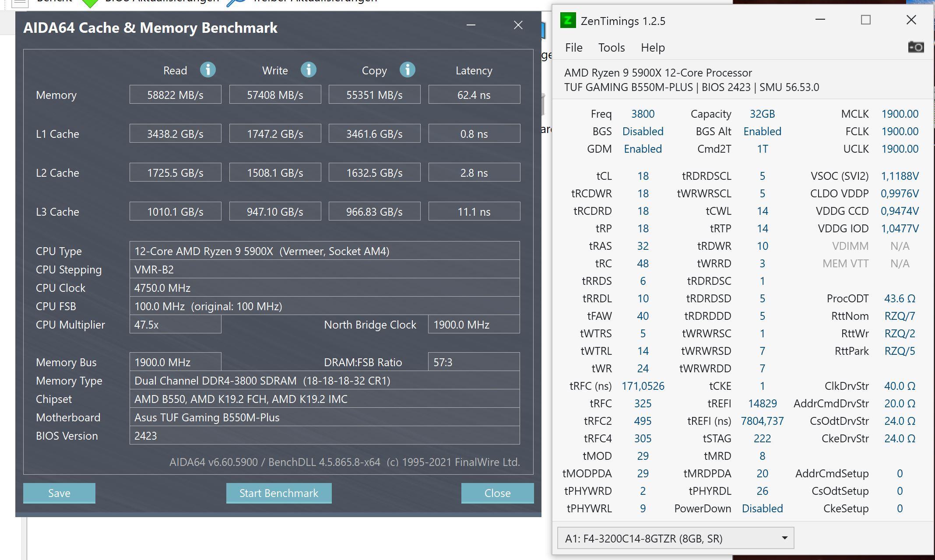Click the BIOS Version value 2423 in AIDA64
This screenshot has width=935, height=560.
point(324,436)
